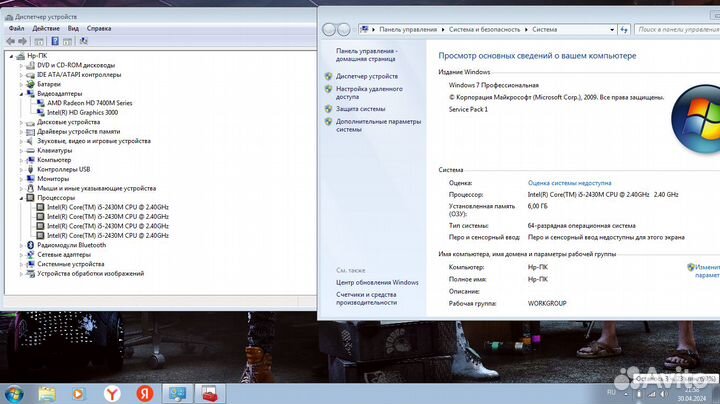Open the address bar history dropdown arrow
This screenshot has width=720, height=404.
tap(612, 29)
